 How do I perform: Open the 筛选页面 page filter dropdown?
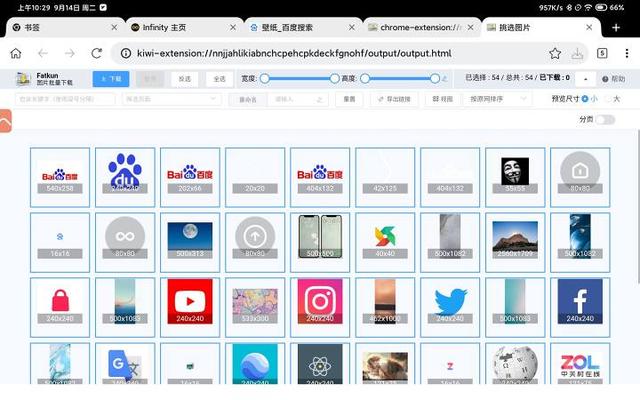(x=171, y=99)
